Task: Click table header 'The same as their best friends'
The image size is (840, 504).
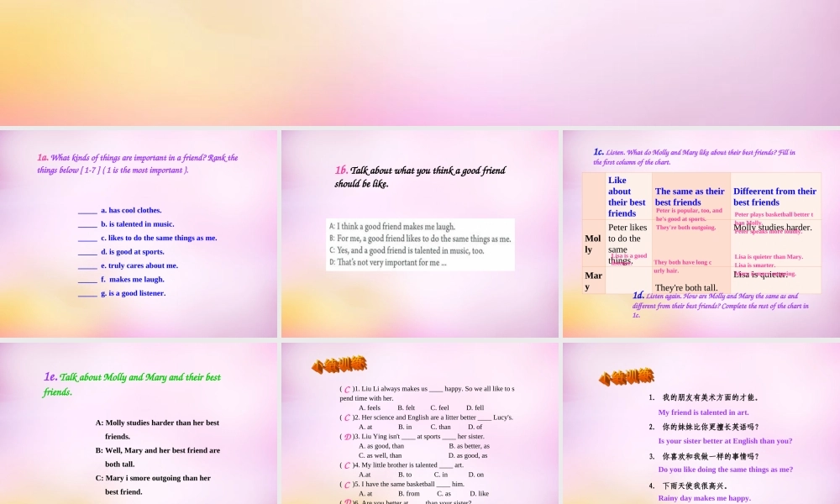Action: click(x=690, y=197)
